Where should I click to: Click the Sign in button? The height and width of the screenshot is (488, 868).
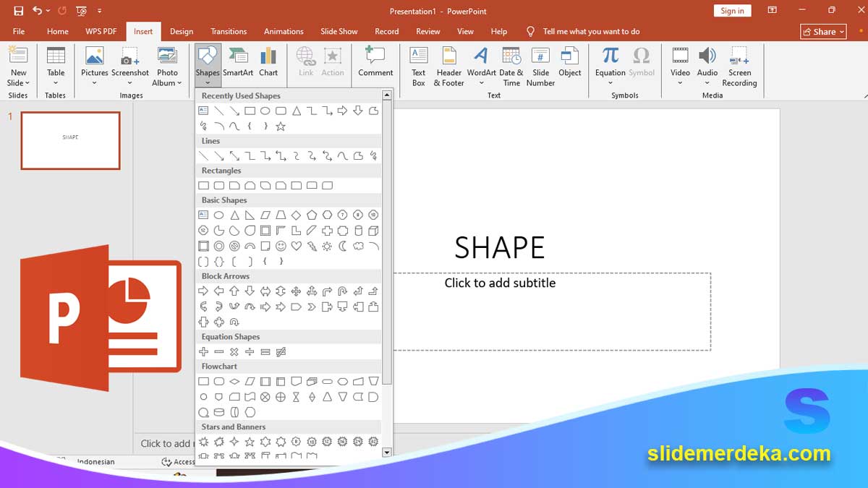point(732,11)
